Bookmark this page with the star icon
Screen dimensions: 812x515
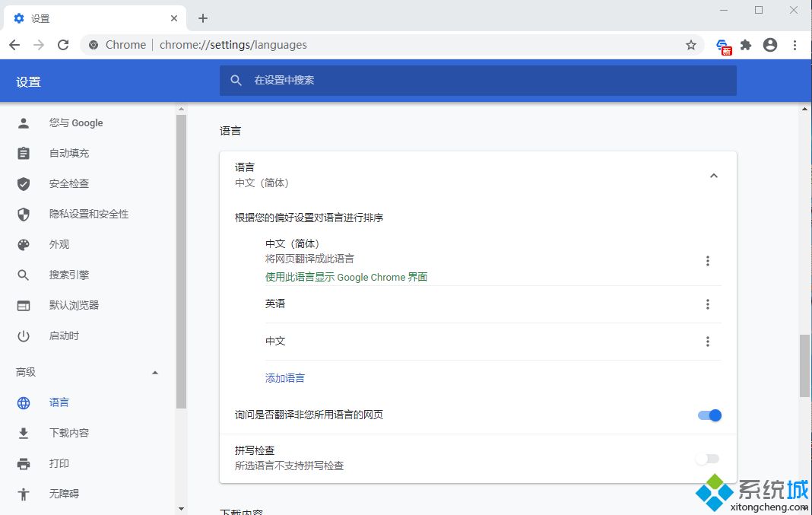coord(691,45)
